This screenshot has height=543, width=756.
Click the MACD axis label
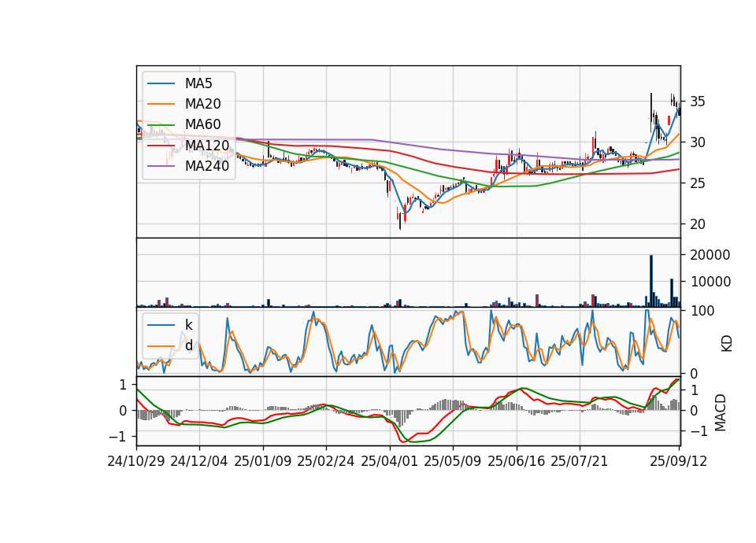tap(721, 413)
